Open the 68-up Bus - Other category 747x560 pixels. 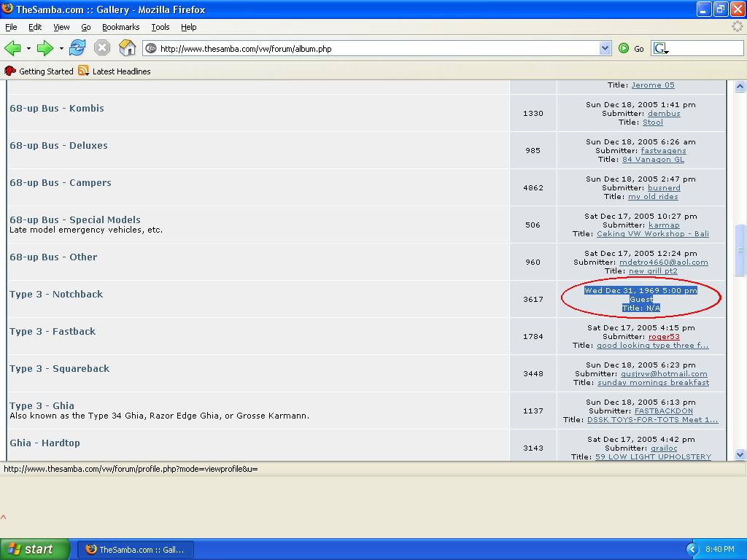[53, 257]
